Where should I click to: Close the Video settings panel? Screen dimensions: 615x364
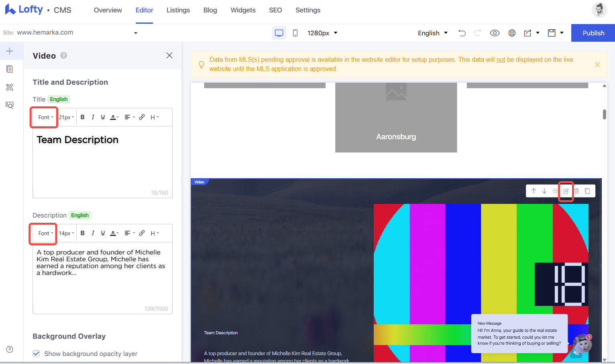click(169, 55)
